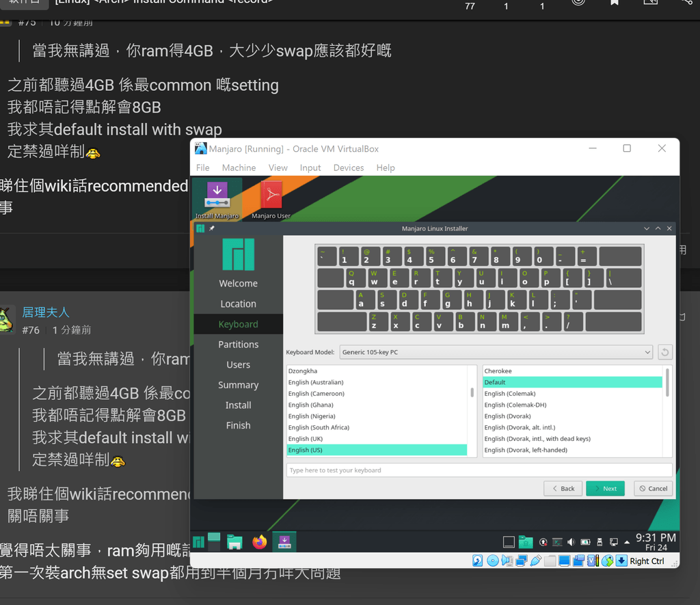Click the Back button in the installer
This screenshot has width=700, height=605.
tap(563, 488)
